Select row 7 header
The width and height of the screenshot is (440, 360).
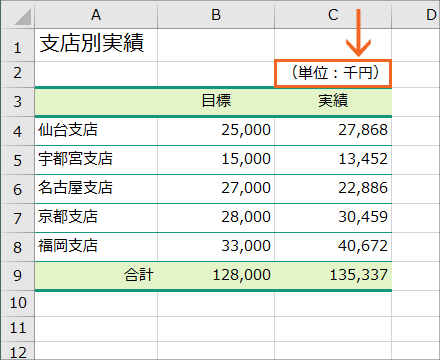pos(17,218)
